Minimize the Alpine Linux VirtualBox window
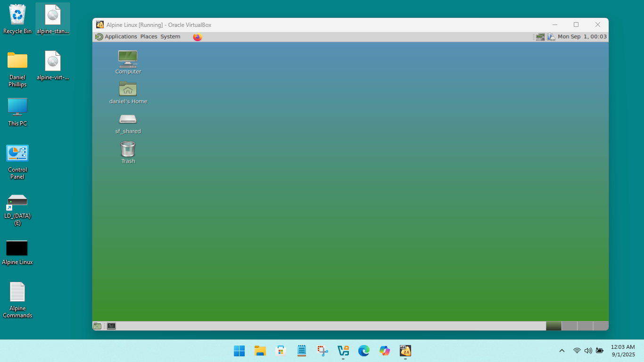The height and width of the screenshot is (362, 644). (x=555, y=25)
